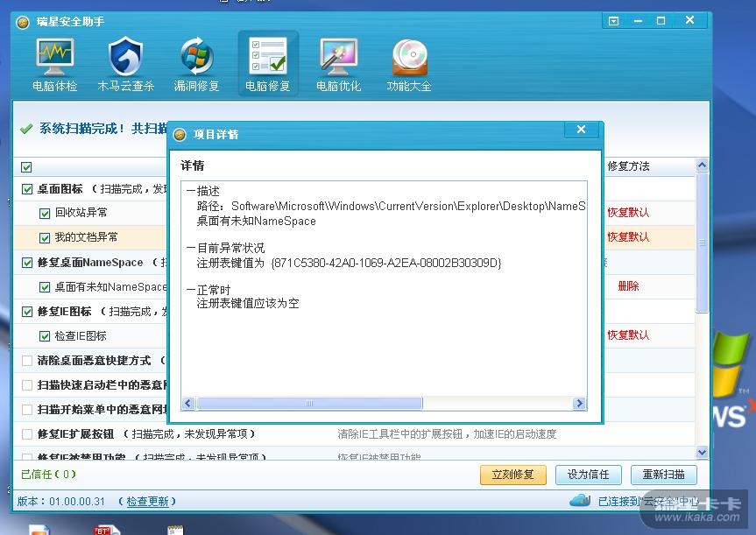This screenshot has width=756, height=535.
Task: Click the main list scroll-down arrow
Action: coord(702,452)
